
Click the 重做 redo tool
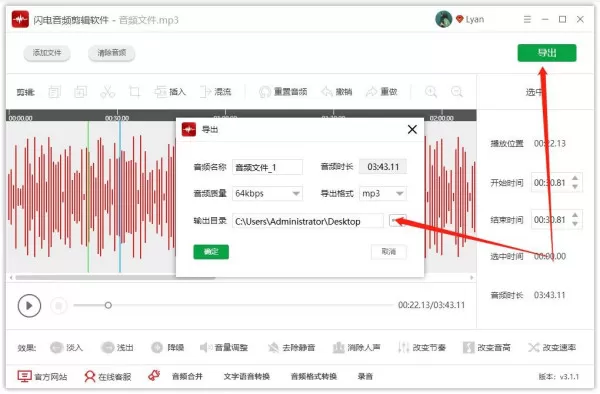pos(382,92)
